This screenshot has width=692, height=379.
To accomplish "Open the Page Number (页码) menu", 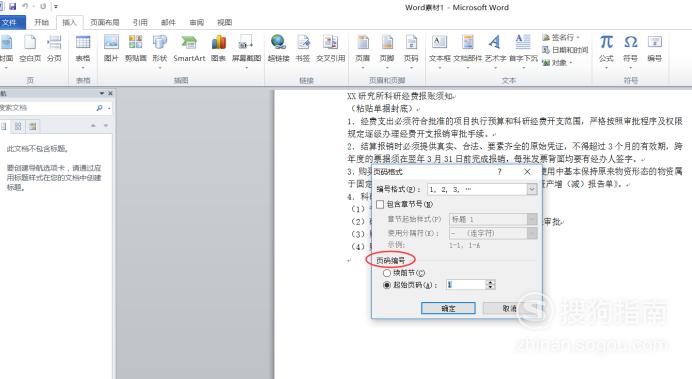I will click(411, 52).
